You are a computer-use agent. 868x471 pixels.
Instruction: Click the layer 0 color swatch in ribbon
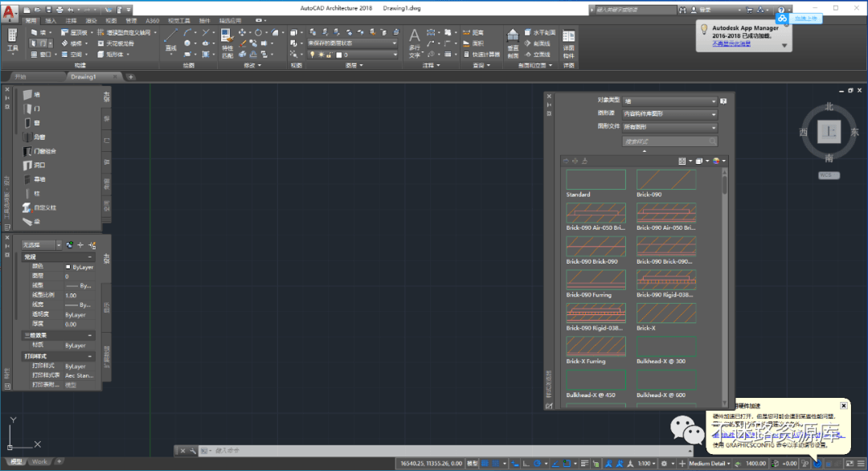coord(339,55)
